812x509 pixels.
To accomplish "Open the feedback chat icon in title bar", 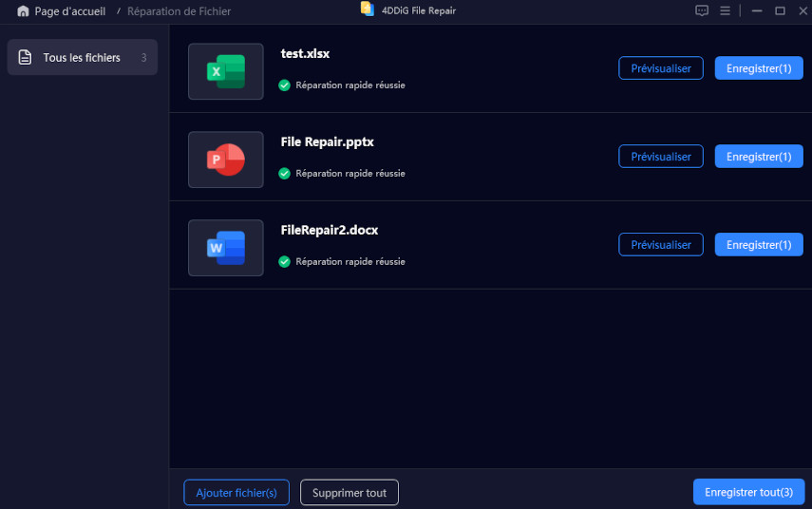I will click(x=702, y=11).
